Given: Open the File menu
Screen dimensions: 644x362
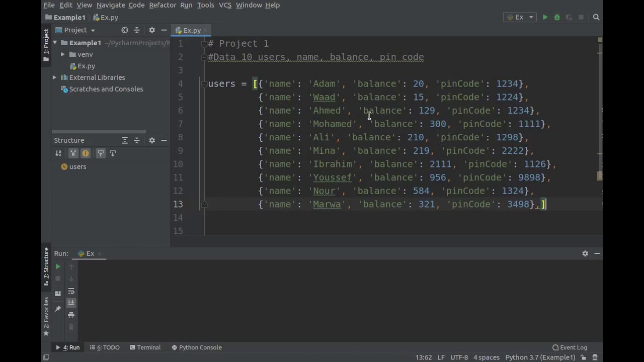Looking at the screenshot, I should (49, 5).
